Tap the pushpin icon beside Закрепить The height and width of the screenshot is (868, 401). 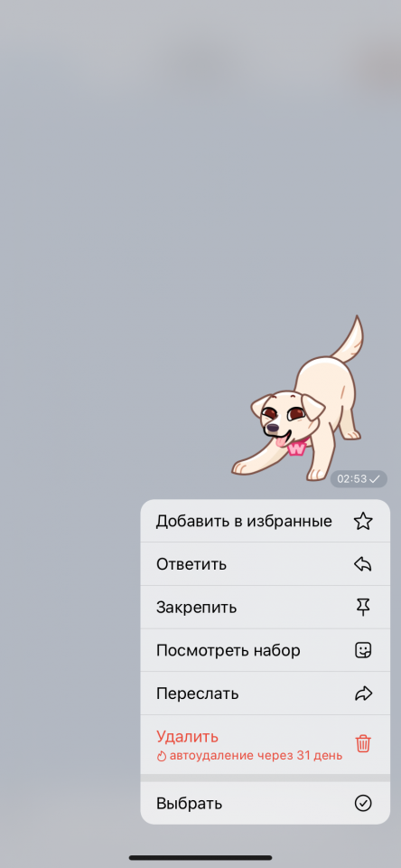tap(363, 608)
